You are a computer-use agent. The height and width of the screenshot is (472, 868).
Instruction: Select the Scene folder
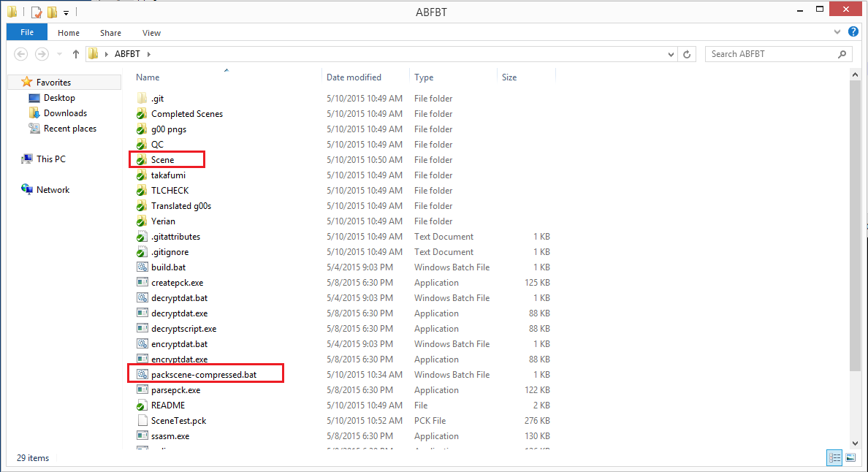tap(162, 160)
